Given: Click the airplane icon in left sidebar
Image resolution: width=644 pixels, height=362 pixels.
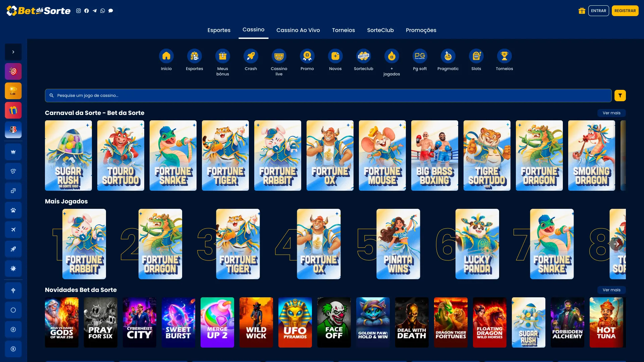Looking at the screenshot, I should [13, 230].
